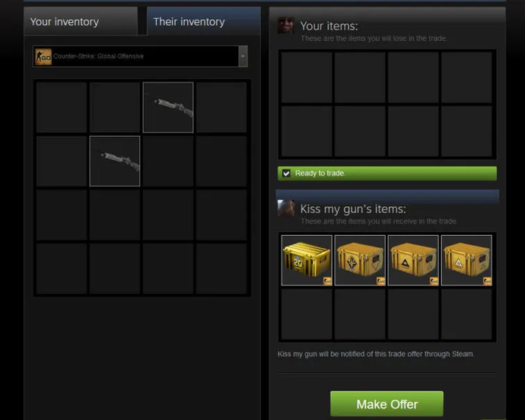Click the empty slot below the 20 case
This screenshot has height=420, width=525.
[307, 313]
